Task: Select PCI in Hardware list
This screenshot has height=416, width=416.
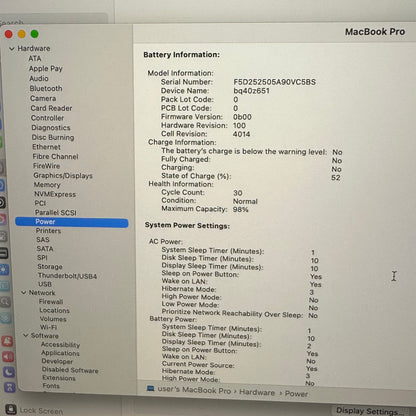Action: click(x=40, y=203)
